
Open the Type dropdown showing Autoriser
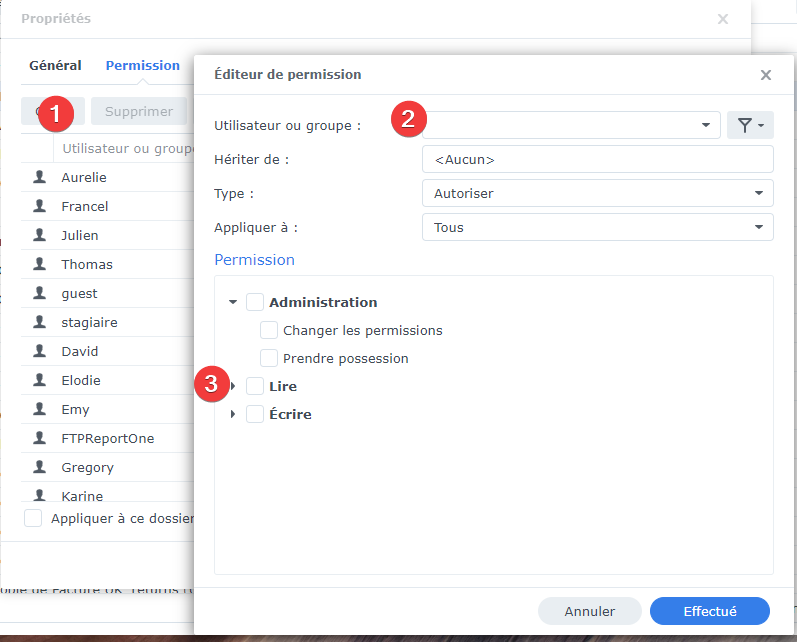click(598, 193)
